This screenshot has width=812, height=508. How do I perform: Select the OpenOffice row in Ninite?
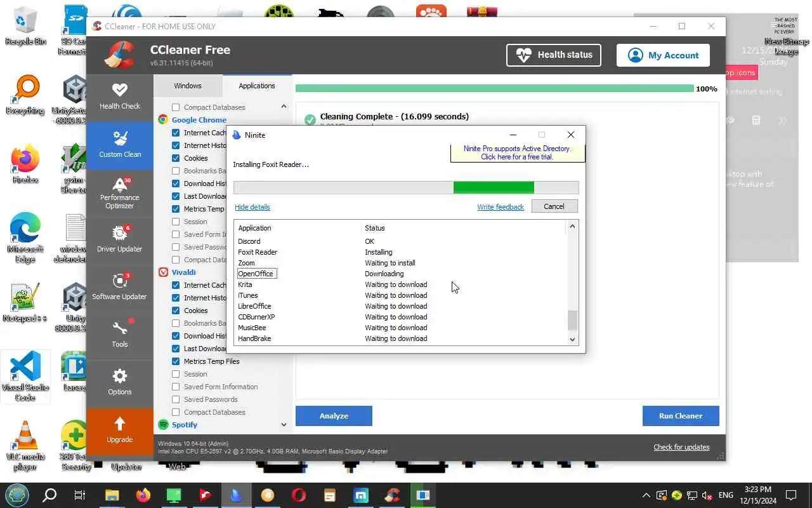(x=401, y=274)
